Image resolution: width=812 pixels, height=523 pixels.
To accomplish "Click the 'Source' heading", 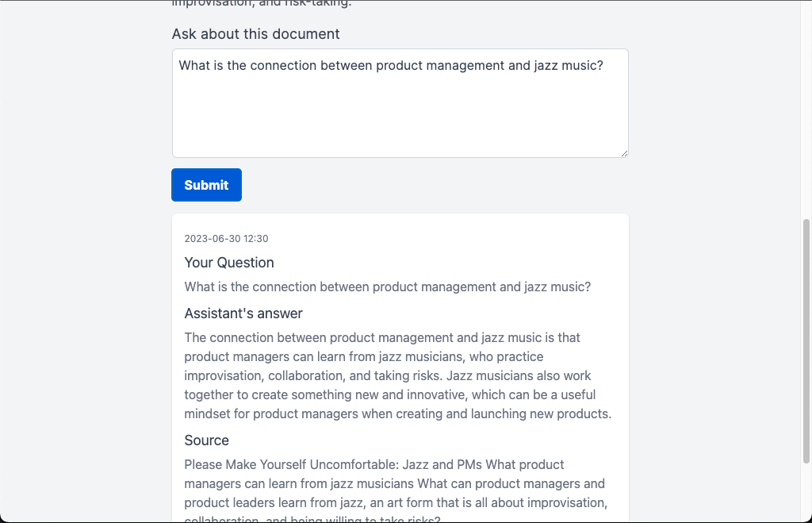I will (x=206, y=440).
